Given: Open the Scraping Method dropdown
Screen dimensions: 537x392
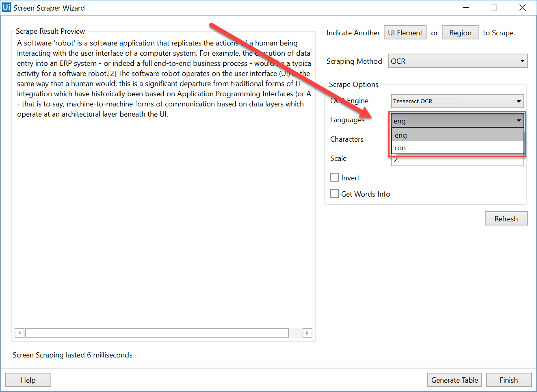Looking at the screenshot, I should 458,61.
